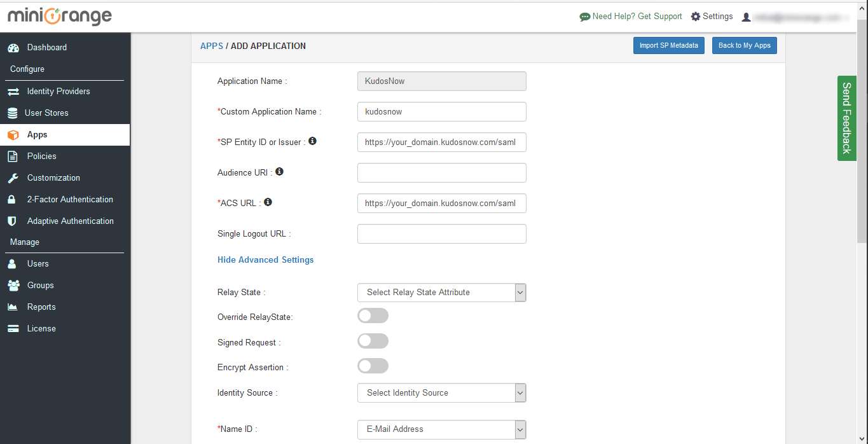Viewport: 868px width, 444px height.
Task: Click the Audience URI info icon
Action: (279, 172)
